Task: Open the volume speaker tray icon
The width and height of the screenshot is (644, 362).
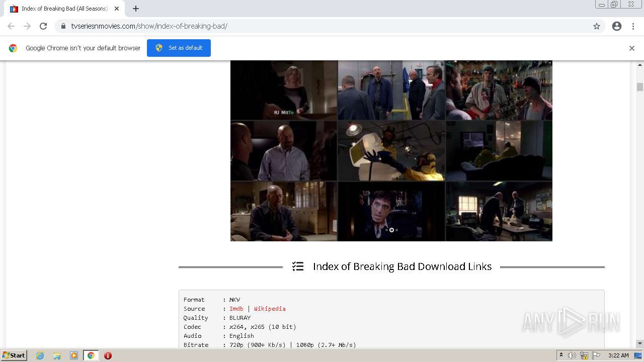Action: 572,355
